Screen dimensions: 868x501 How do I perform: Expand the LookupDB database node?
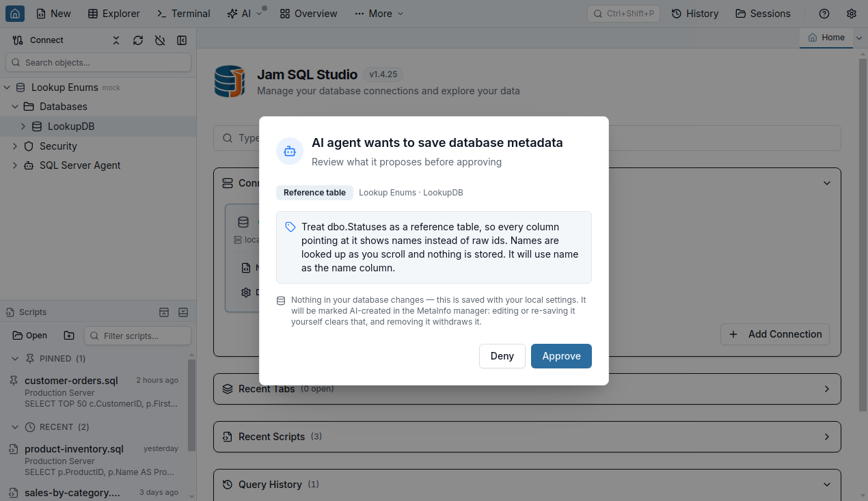pyautogui.click(x=23, y=126)
